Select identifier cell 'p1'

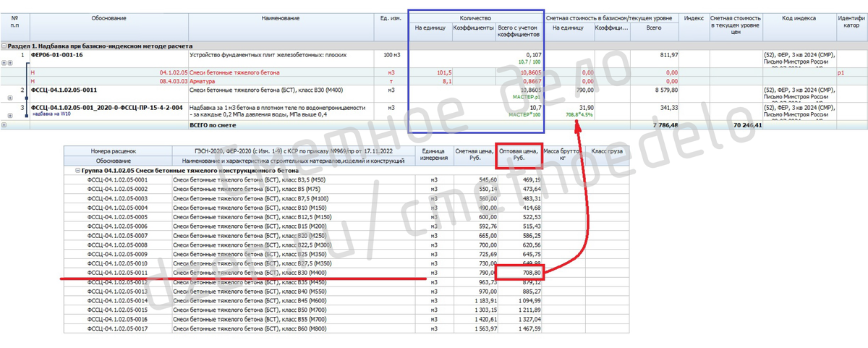[x=841, y=72]
